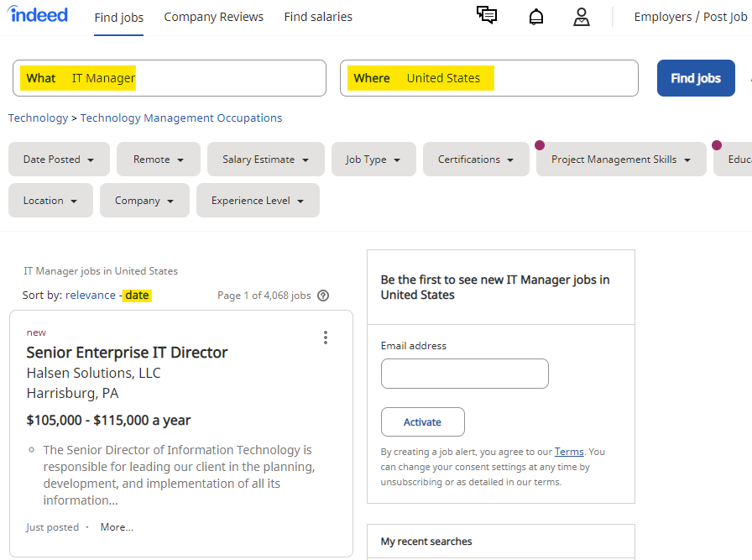Open the user profile icon

pyautogui.click(x=582, y=17)
